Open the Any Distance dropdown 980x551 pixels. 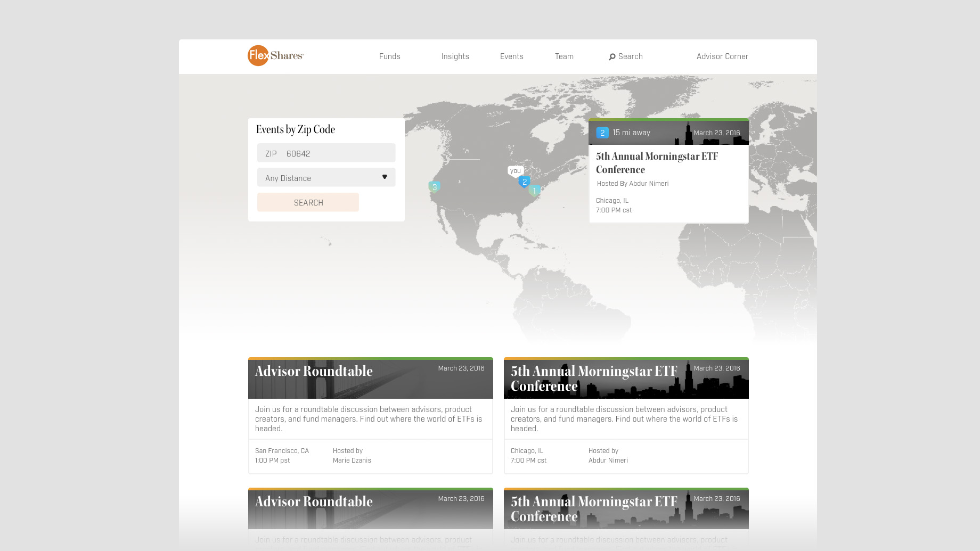coord(326,178)
